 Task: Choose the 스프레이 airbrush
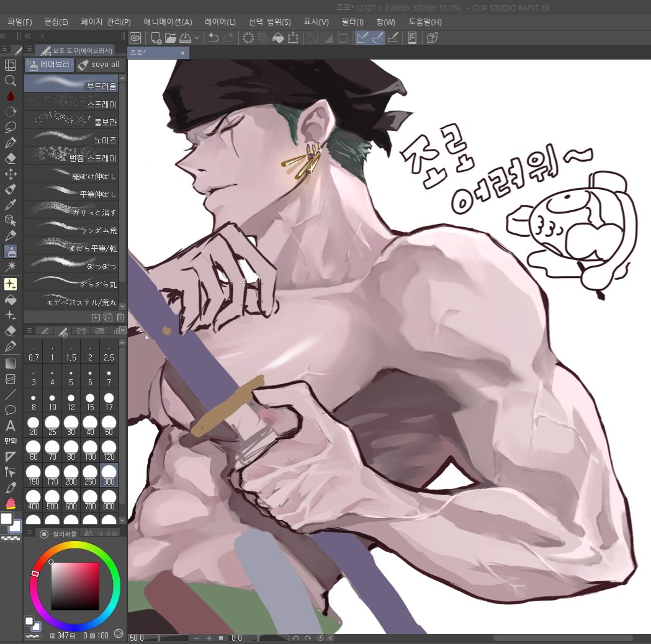pos(71,102)
